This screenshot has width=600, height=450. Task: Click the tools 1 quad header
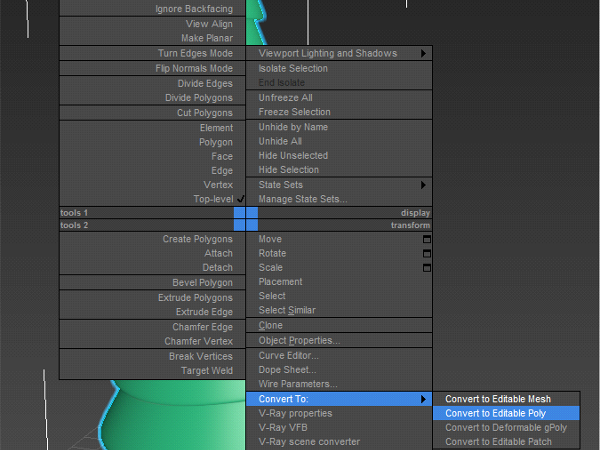coord(152,213)
